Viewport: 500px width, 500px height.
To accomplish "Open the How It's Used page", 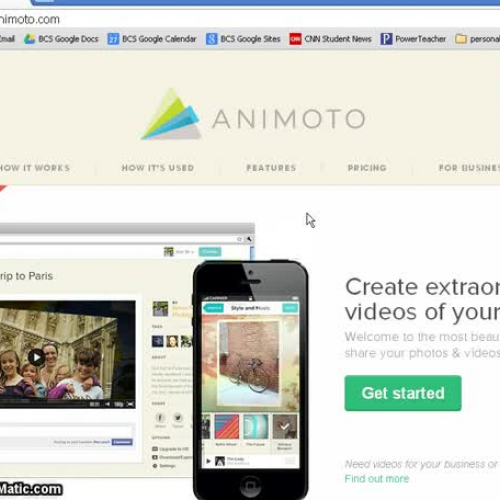I will click(158, 168).
